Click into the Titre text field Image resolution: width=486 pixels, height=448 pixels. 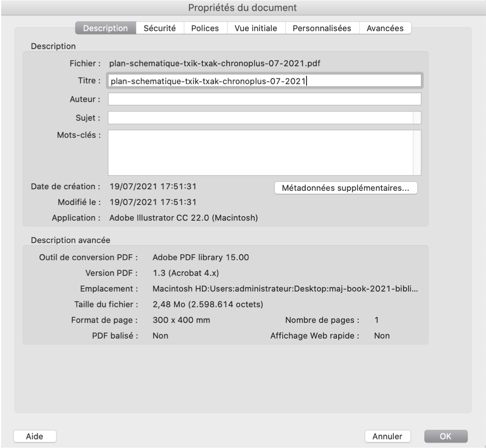(264, 81)
